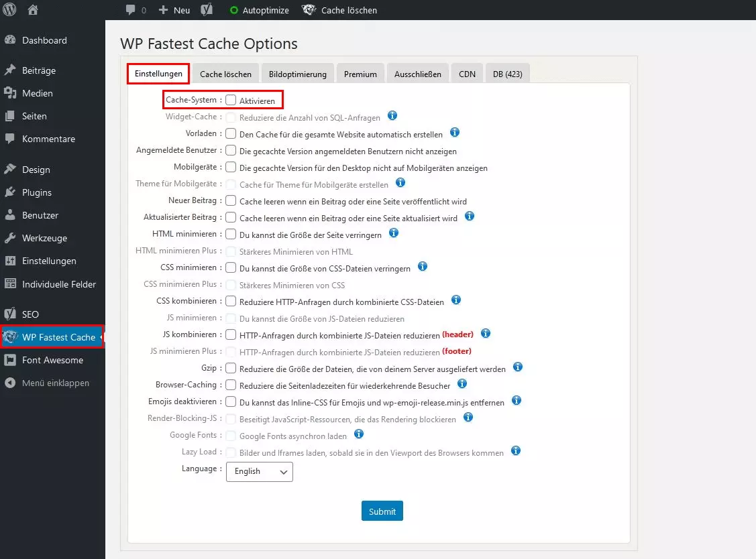Open Font Awesome sidebar menu
The width and height of the screenshot is (756, 559).
pyautogui.click(x=52, y=360)
